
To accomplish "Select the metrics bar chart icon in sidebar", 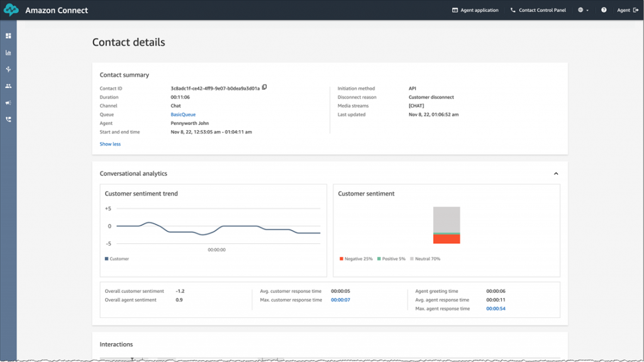I will click(8, 53).
